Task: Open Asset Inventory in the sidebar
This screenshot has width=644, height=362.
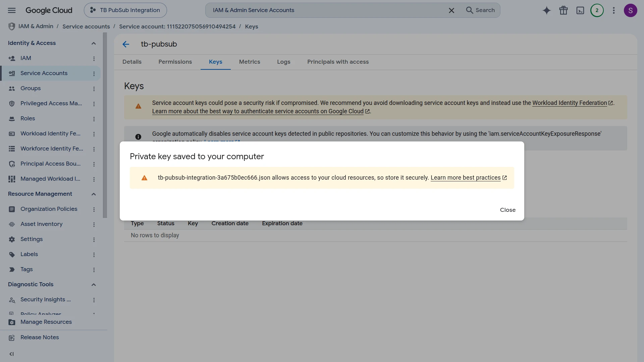Action: click(x=41, y=224)
